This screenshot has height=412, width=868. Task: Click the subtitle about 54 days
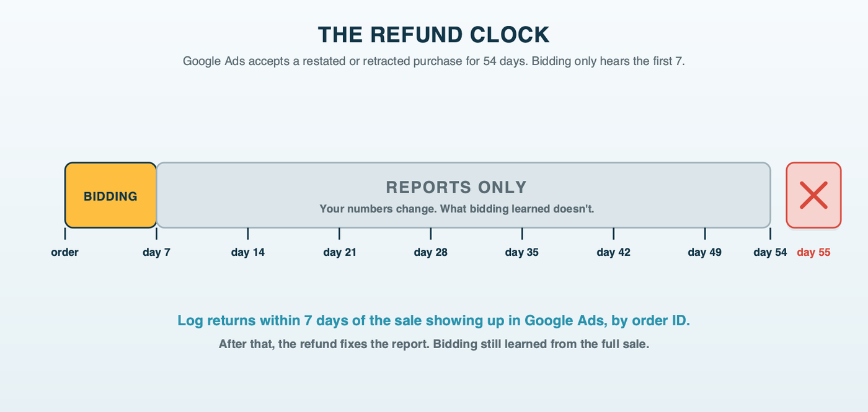coord(433,61)
